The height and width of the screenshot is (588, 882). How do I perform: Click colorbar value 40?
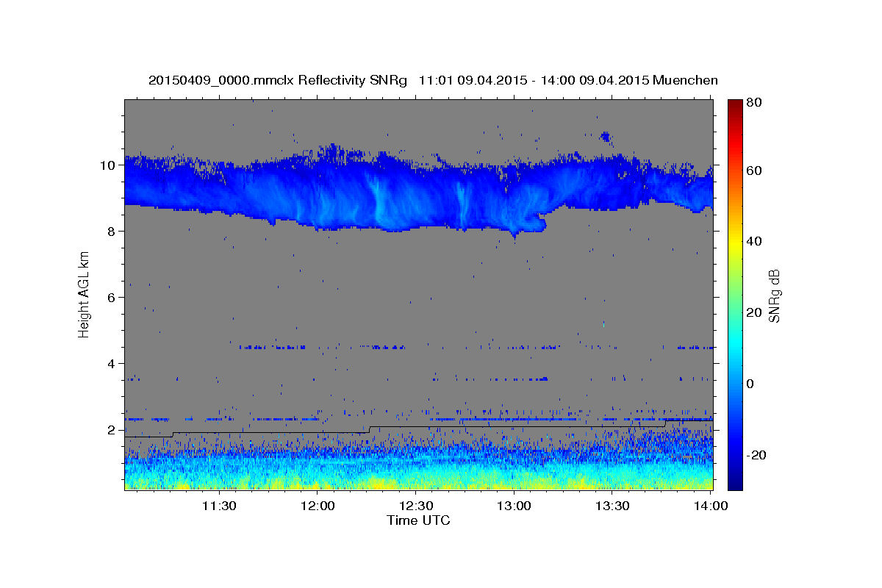coord(756,242)
